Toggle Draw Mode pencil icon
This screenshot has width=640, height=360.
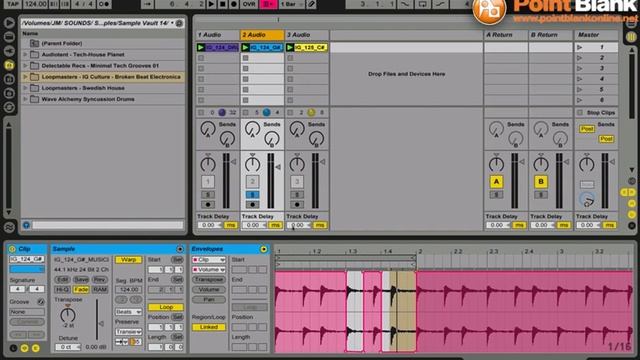[311, 4]
